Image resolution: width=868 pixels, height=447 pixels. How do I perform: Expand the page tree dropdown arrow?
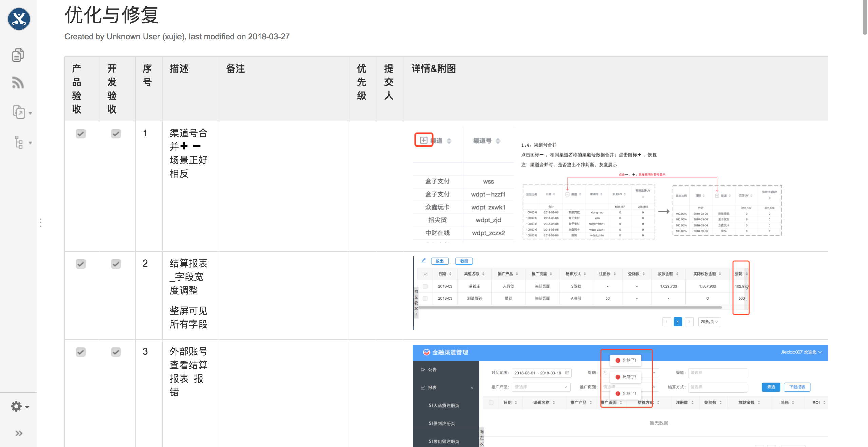click(x=30, y=143)
